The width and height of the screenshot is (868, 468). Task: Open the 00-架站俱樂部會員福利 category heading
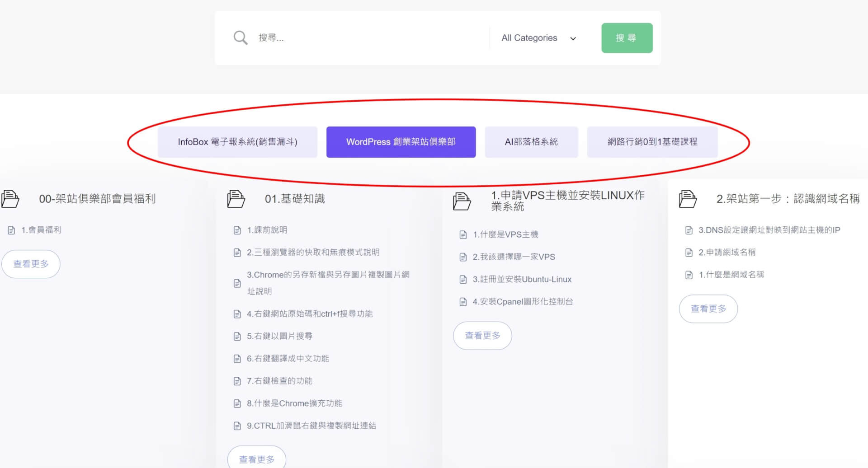coord(97,199)
